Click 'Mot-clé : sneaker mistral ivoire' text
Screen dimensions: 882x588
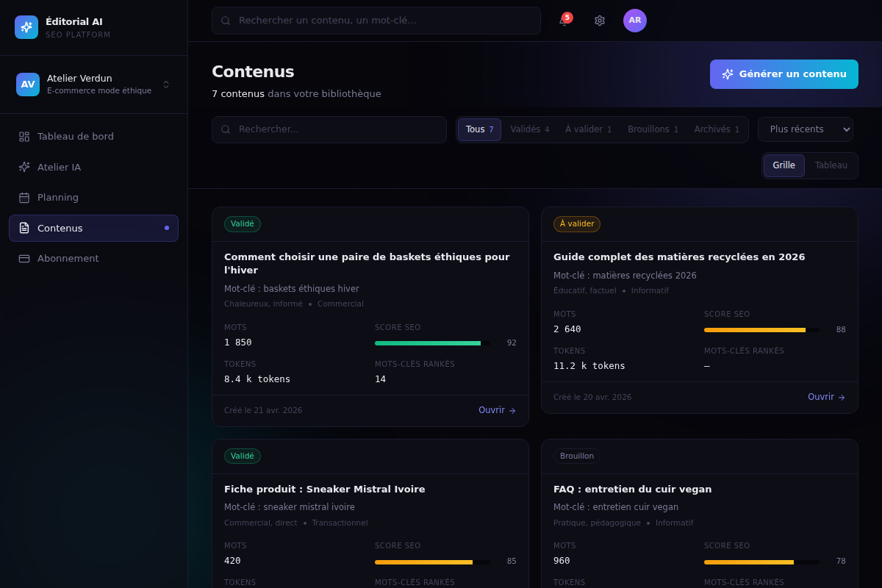[290, 507]
